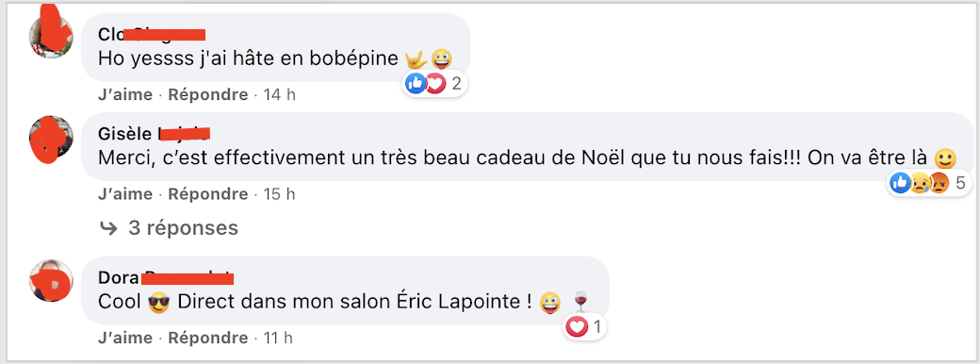Like Clo's comment with J'aime
Screen dimensions: 980x364
[125, 95]
